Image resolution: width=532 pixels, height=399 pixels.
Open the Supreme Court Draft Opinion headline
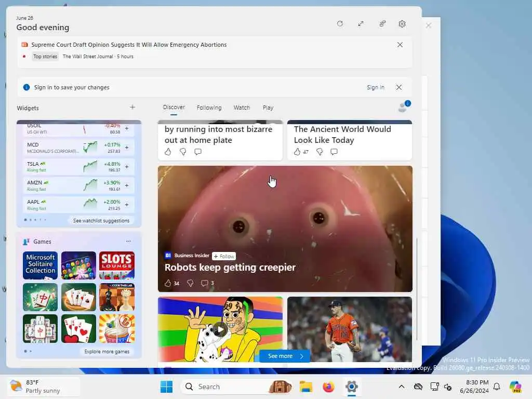coord(129,45)
